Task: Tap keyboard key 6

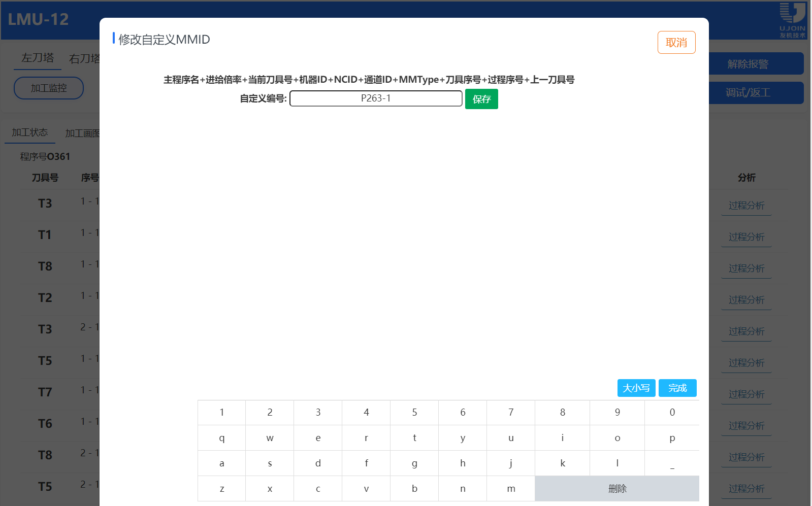Action: pyautogui.click(x=463, y=413)
